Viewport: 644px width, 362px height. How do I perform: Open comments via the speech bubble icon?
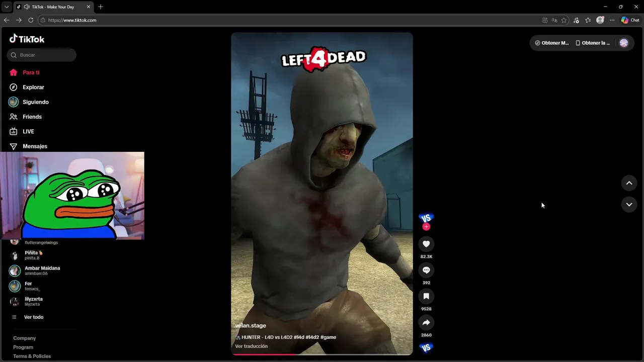(426, 270)
